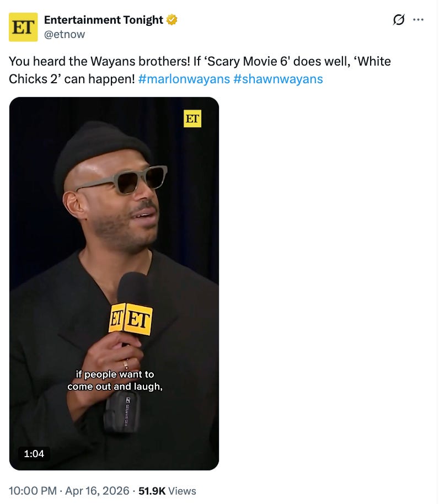Open the 10:00 PM timestamp link
This screenshot has width=439, height=504.
[33, 491]
